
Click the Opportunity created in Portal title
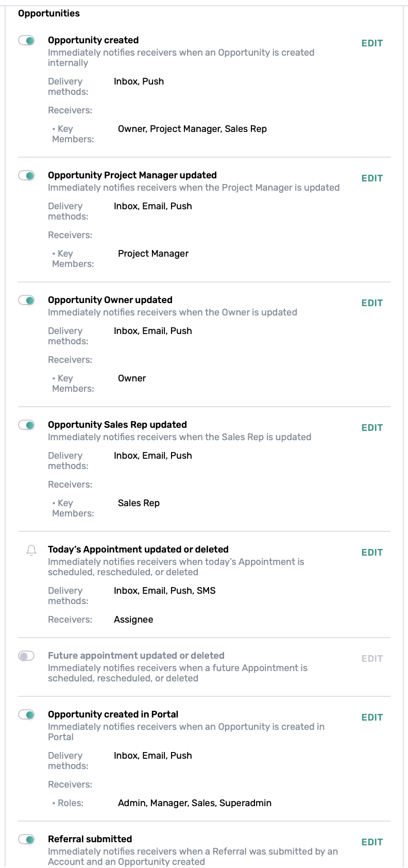[113, 714]
